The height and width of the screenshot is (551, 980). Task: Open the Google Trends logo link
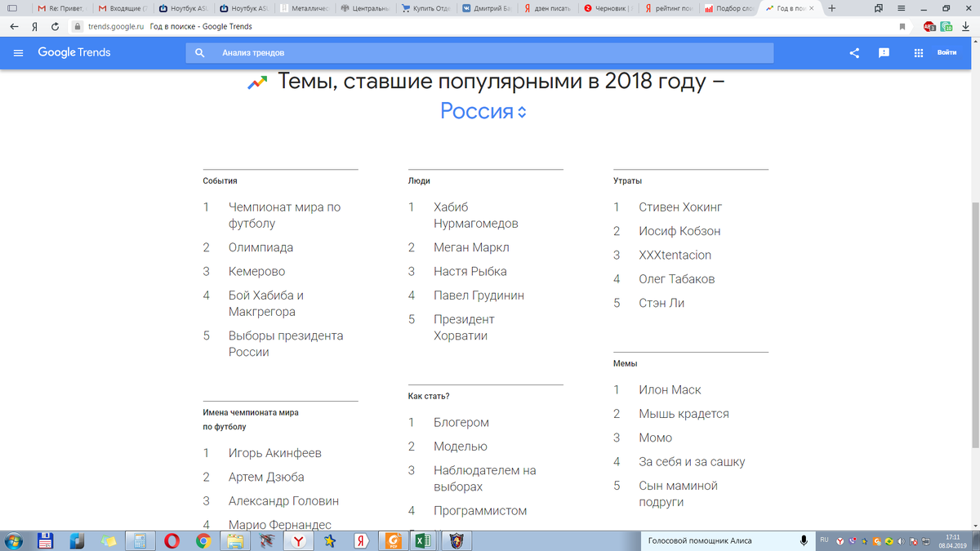(74, 52)
